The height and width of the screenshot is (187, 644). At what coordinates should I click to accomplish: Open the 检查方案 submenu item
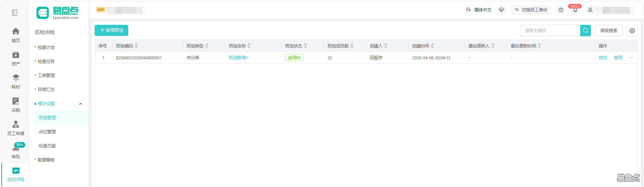47,146
